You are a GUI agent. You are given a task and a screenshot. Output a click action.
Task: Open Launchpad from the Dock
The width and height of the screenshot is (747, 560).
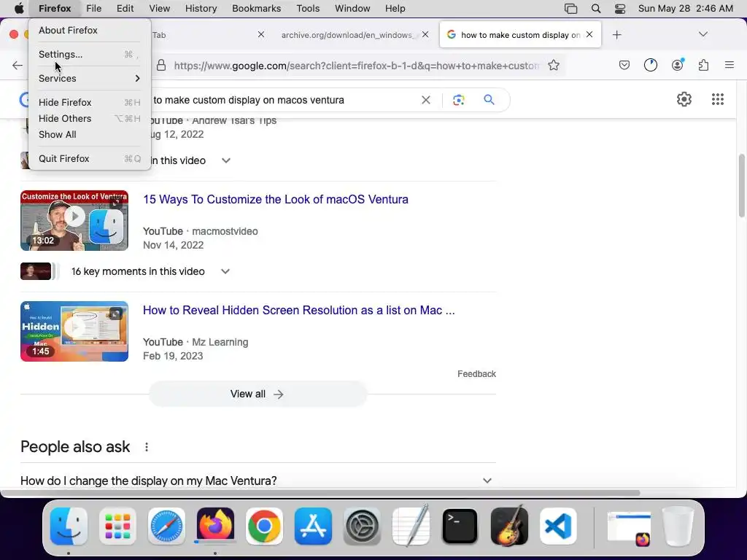[117, 526]
